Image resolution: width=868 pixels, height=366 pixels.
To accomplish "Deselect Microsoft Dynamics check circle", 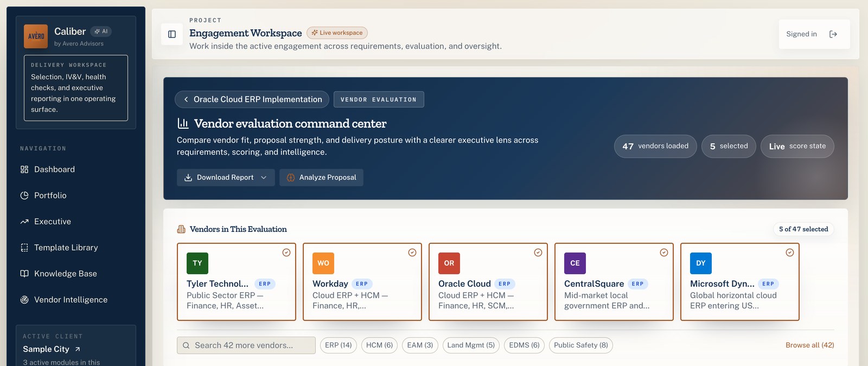I will pos(790,253).
